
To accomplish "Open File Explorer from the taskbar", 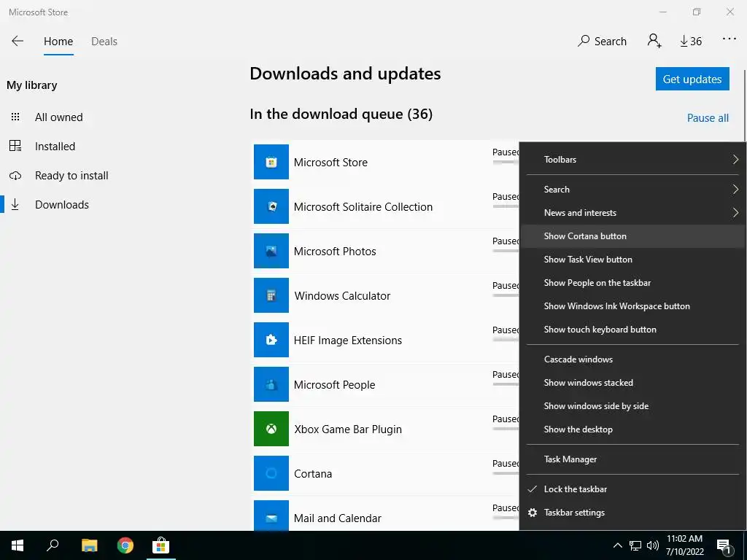I will pyautogui.click(x=89, y=545).
